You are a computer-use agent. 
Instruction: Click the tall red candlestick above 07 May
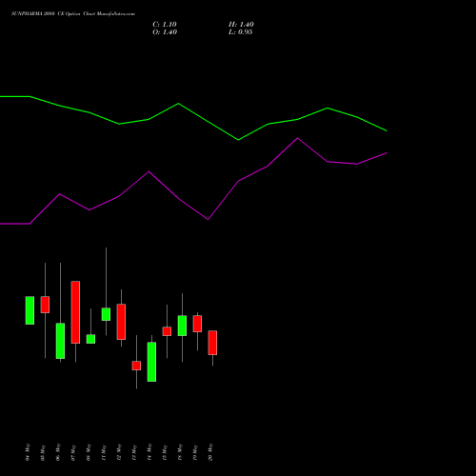click(x=75, y=312)
